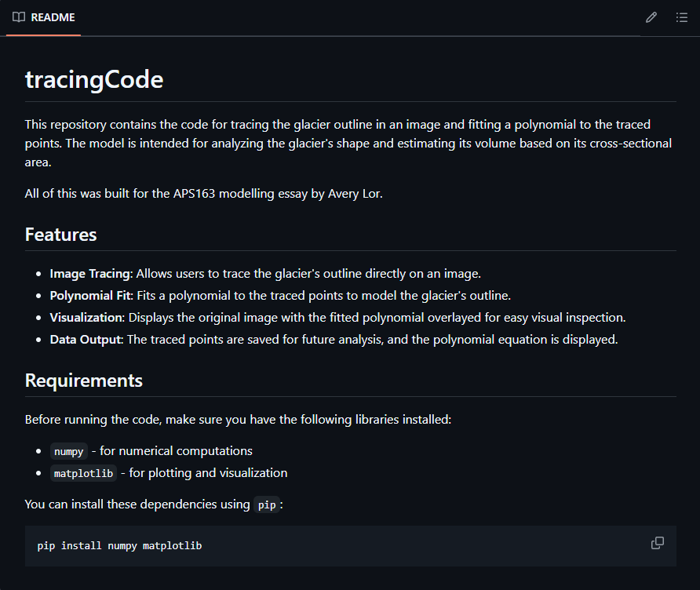Select the README tab

[44, 17]
